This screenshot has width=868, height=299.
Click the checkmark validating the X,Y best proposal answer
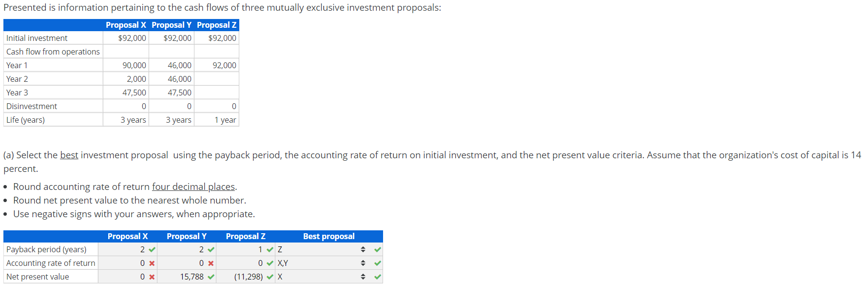(x=378, y=263)
